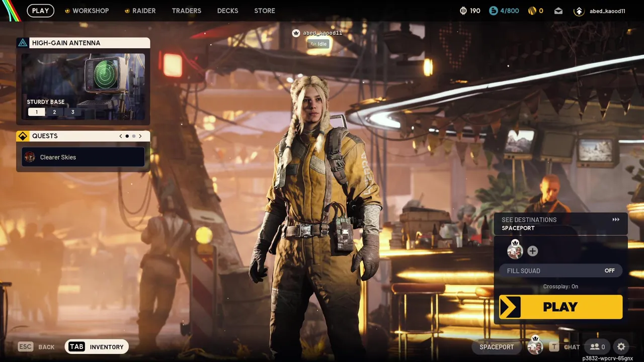Select Sturdy Base level 2
The image size is (644, 362).
tap(54, 112)
